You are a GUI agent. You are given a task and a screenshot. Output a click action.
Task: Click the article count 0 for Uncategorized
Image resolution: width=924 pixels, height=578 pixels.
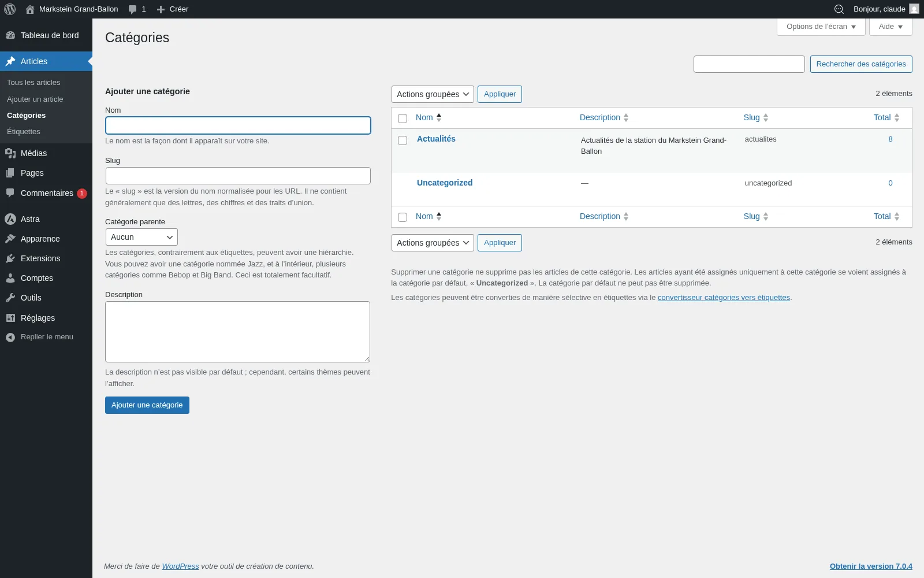click(891, 183)
